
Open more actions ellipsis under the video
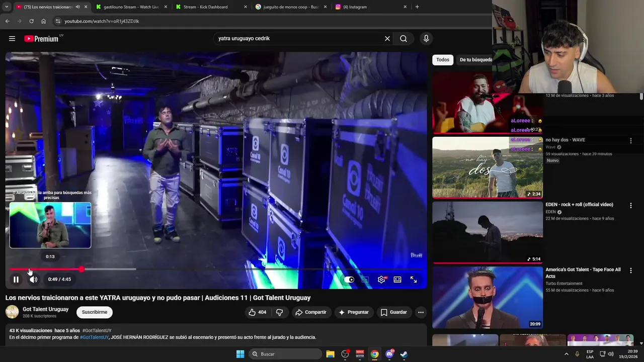[421, 312]
